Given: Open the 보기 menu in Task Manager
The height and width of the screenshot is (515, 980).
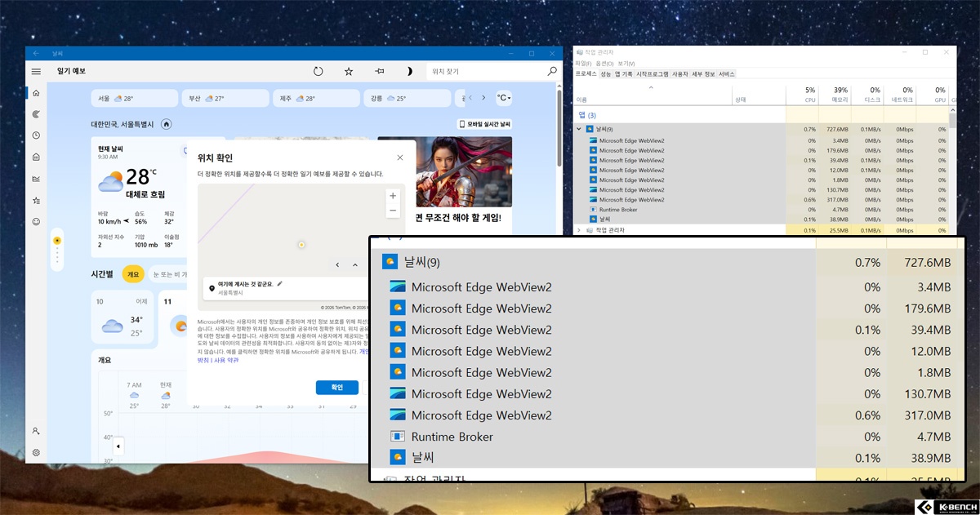Looking at the screenshot, I should (626, 63).
